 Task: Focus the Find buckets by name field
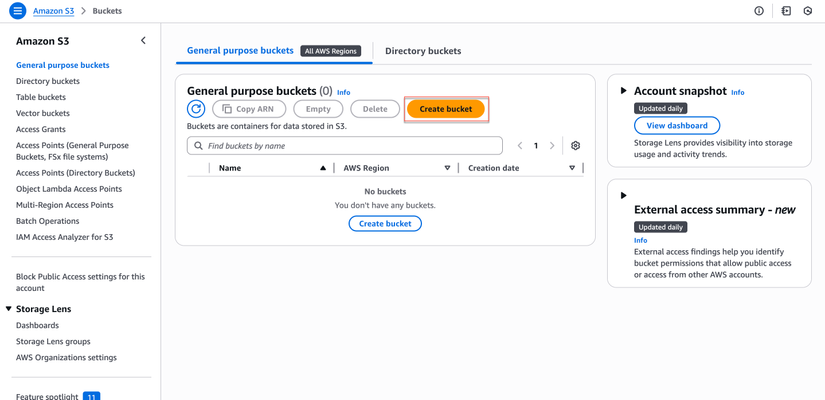[350, 146]
